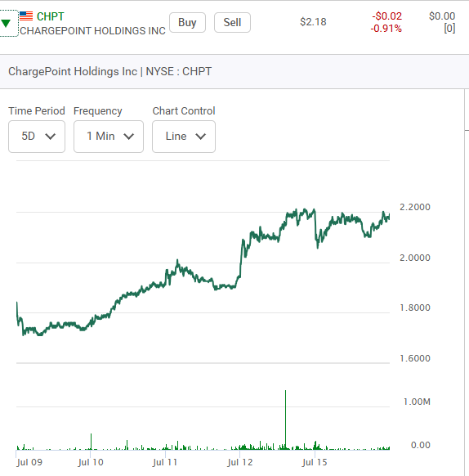469x476 pixels.
Task: Click CHARGEPOINT HOLDINGS INC company name
Action: click(93, 31)
